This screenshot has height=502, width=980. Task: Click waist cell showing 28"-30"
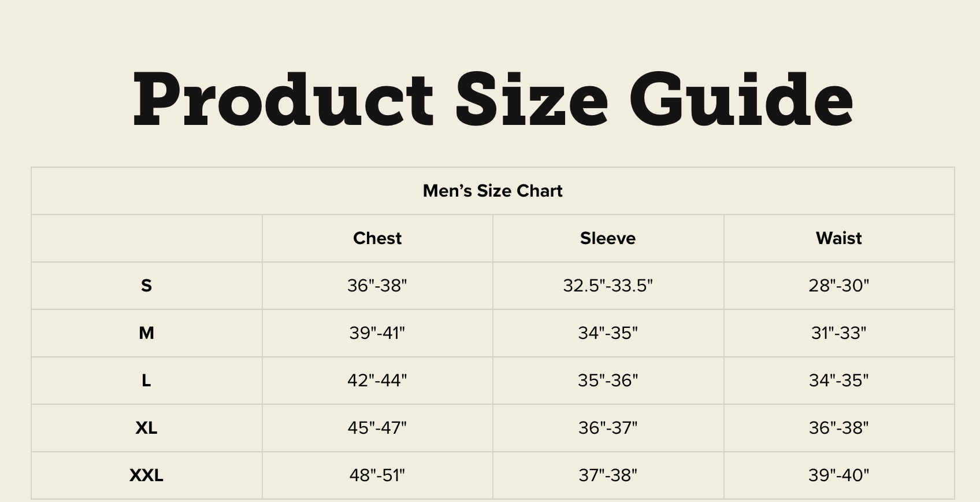[x=838, y=286]
